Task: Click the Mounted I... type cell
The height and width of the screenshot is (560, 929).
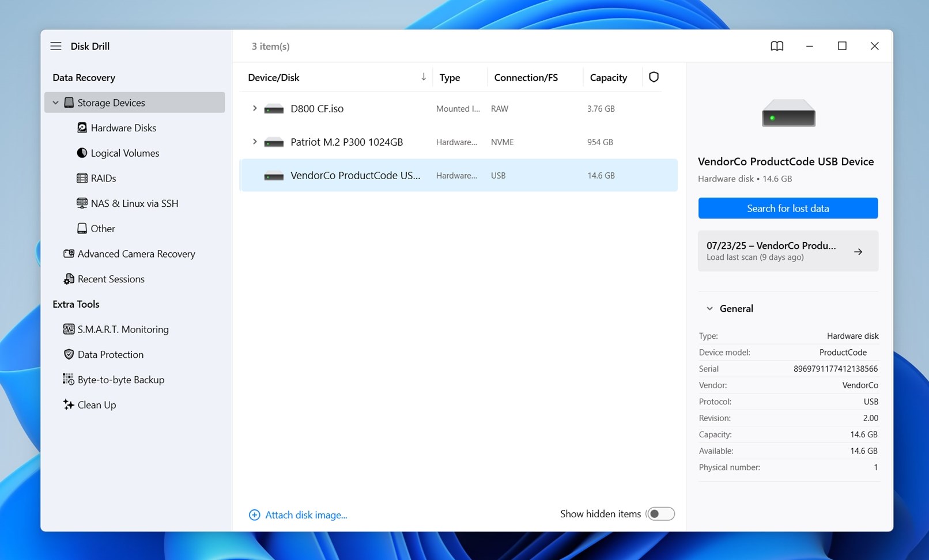Action: click(458, 109)
